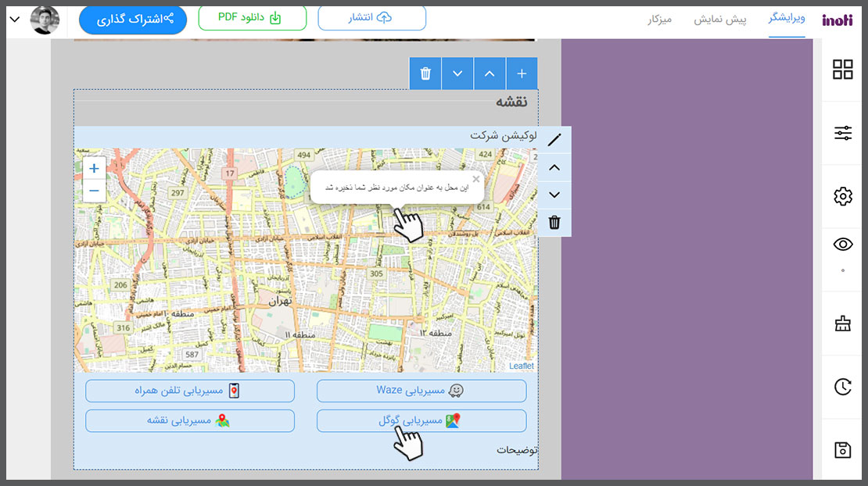Open settings gear in right sidebar
868x486 pixels.
pyautogui.click(x=842, y=197)
